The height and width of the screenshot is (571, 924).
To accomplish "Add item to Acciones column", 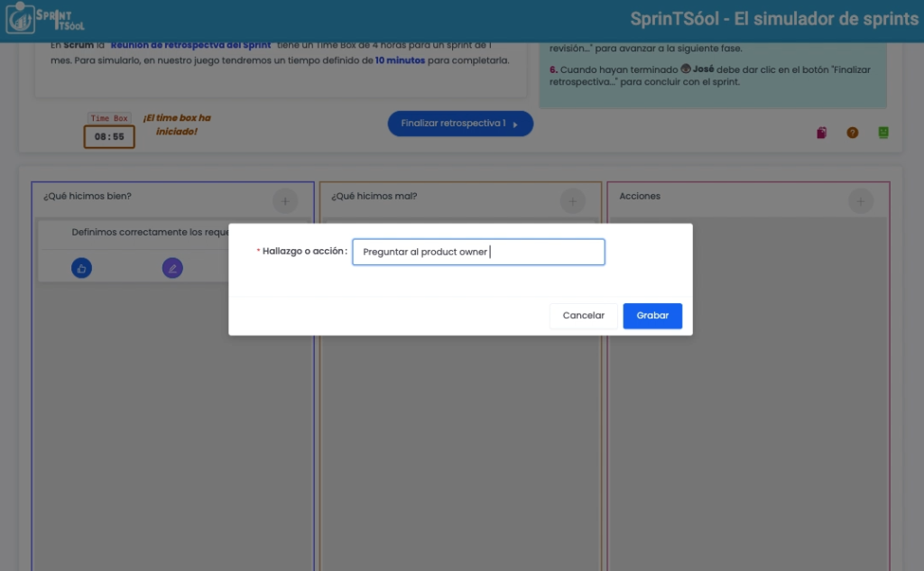I will pos(860,201).
